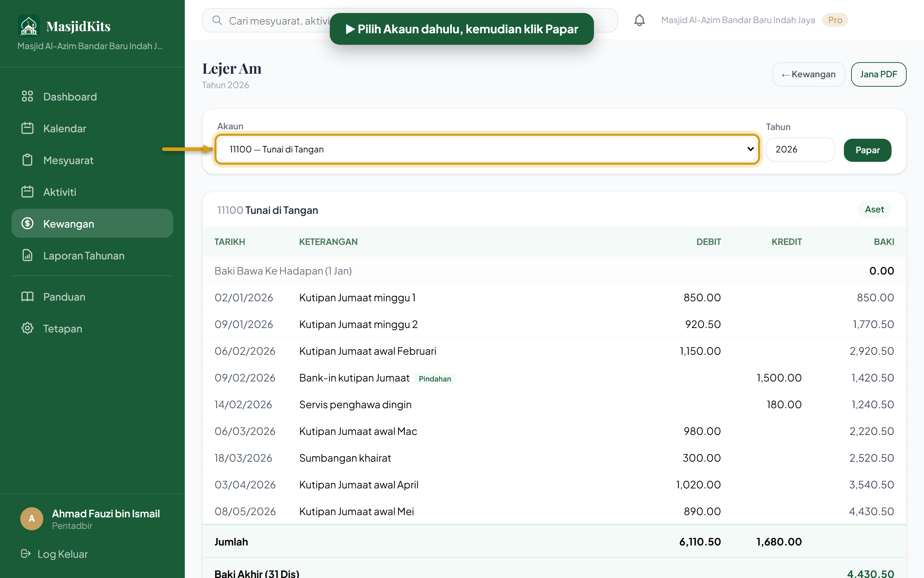Viewport: 924px width, 578px height.
Task: Select Aktiviti in the sidebar
Action: pos(92,191)
